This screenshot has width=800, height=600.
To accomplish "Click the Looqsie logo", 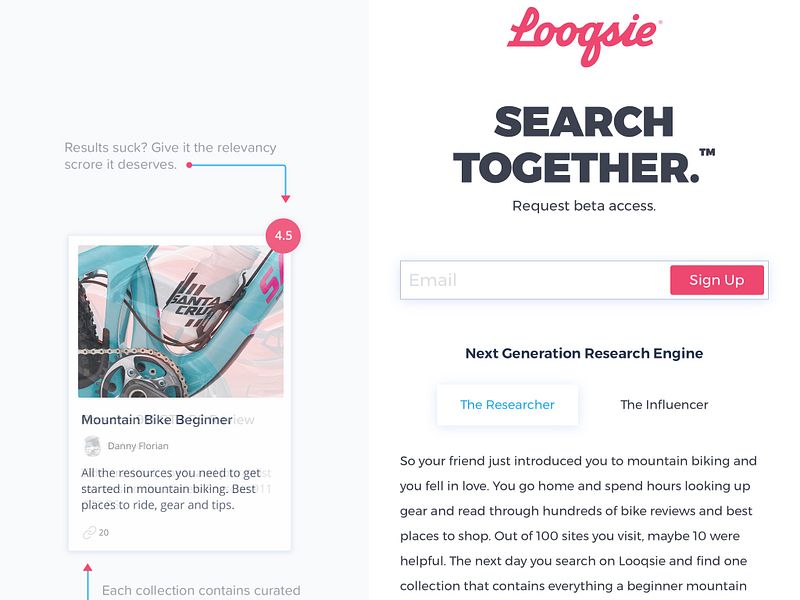I will pos(584,37).
